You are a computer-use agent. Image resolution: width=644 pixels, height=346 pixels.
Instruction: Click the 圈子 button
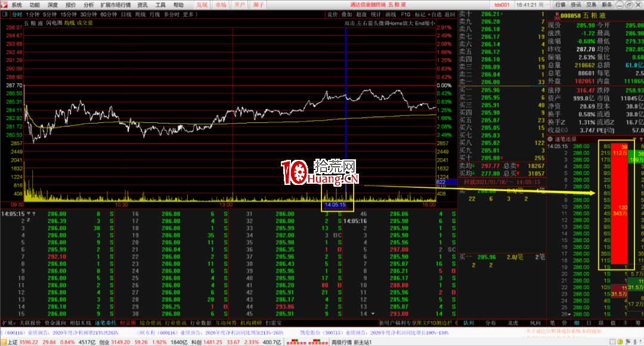pos(258,5)
